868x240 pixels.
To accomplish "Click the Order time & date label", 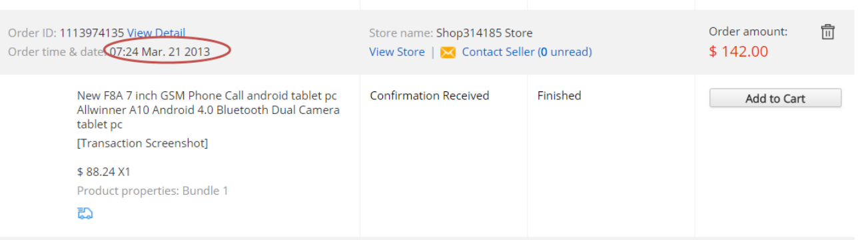I will tap(57, 51).
